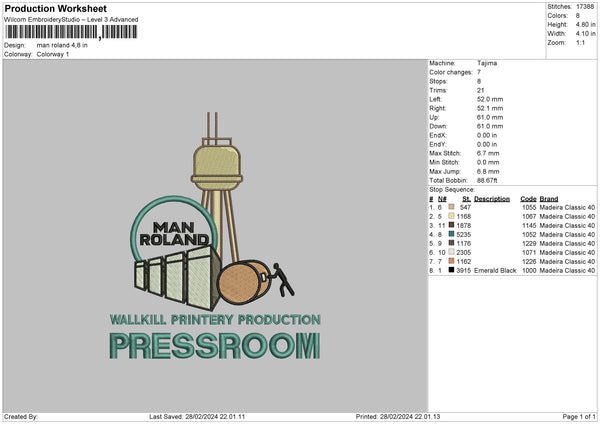Click the 'Production Worksheet' title

pyautogui.click(x=55, y=8)
